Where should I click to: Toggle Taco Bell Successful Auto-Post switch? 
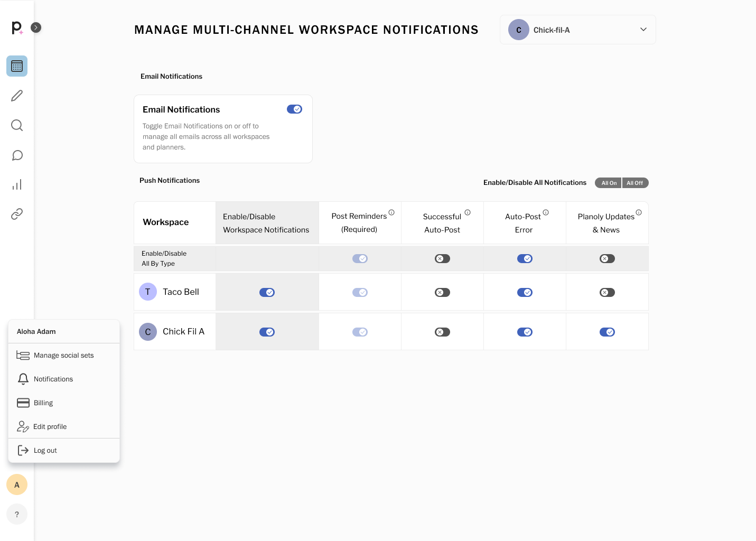442,292
